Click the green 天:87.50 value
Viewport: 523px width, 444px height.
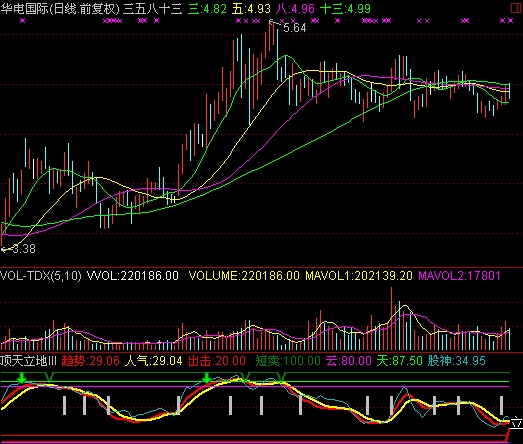click(399, 361)
